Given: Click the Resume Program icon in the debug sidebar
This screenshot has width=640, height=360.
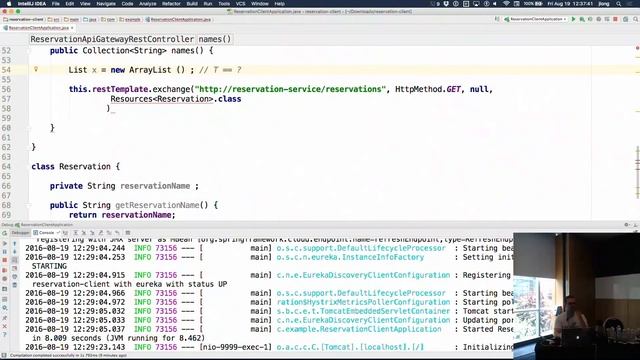Looking at the screenshot, I should point(4,244).
